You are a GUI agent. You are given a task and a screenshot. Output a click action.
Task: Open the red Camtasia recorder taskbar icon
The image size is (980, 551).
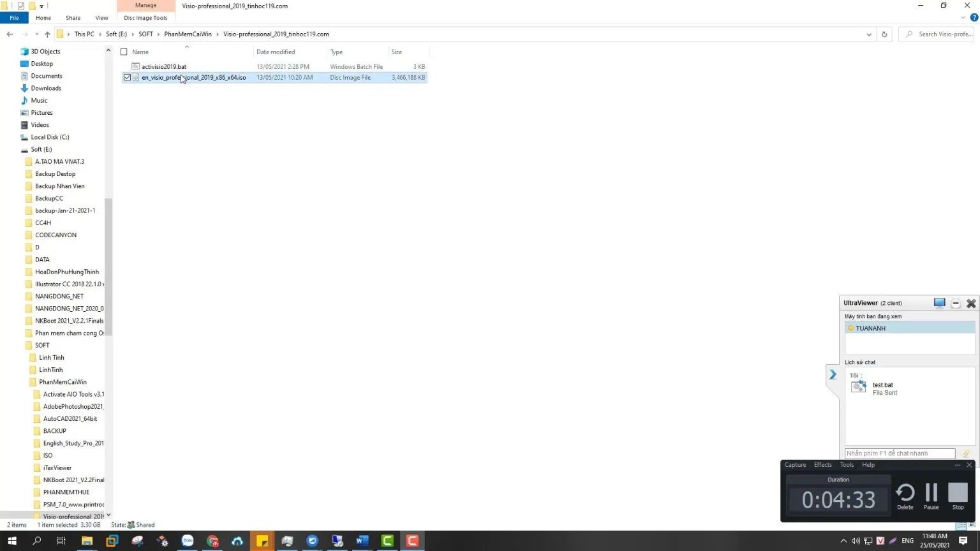(412, 541)
